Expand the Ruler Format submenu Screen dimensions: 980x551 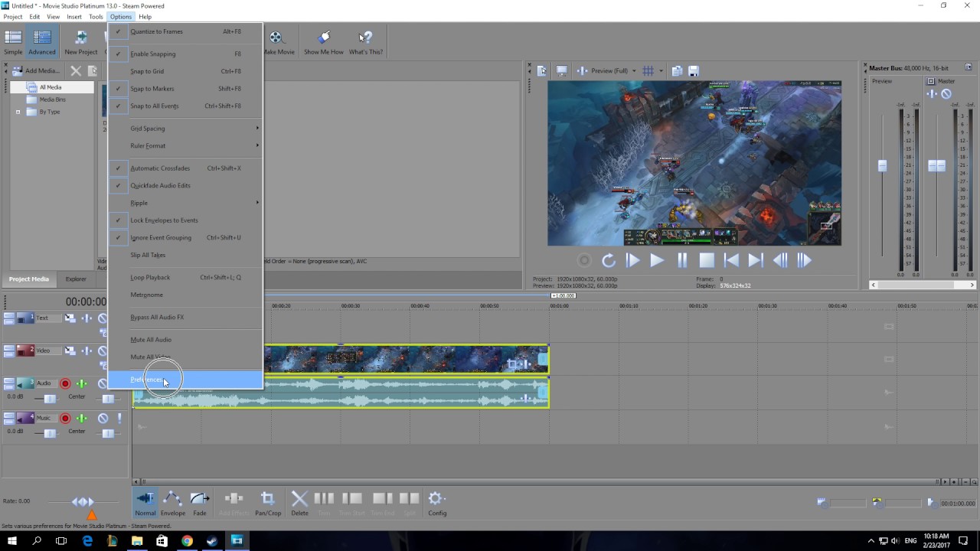185,145
